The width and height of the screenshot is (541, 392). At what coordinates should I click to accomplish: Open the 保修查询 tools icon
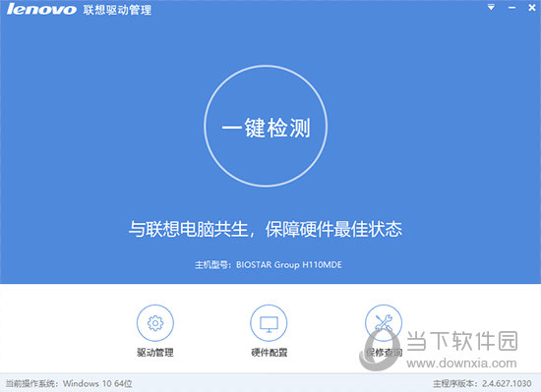[x=384, y=323]
